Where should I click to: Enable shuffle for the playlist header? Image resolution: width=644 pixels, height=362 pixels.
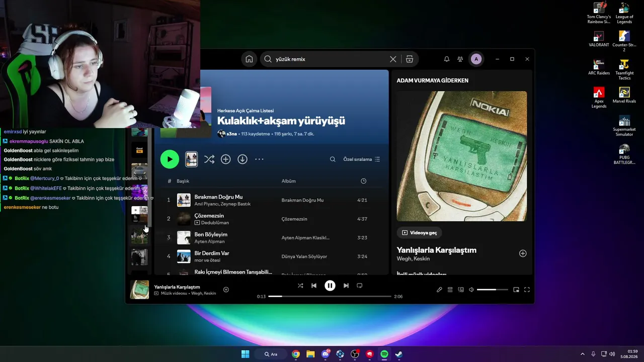coord(209,159)
